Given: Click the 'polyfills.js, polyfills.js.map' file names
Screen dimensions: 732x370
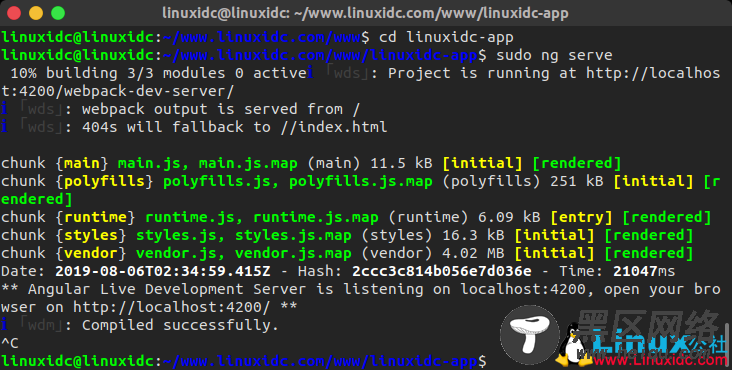Looking at the screenshot, I should coord(297,181).
